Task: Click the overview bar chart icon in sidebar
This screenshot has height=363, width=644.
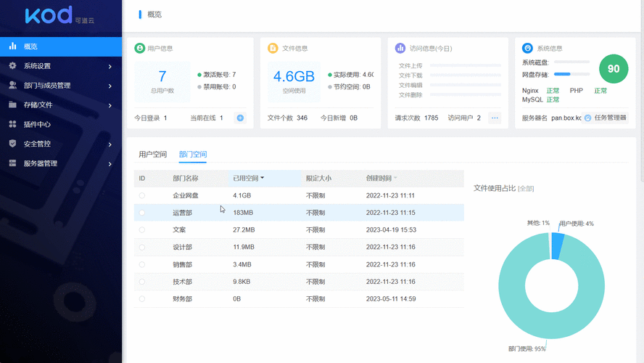Action: 13,46
